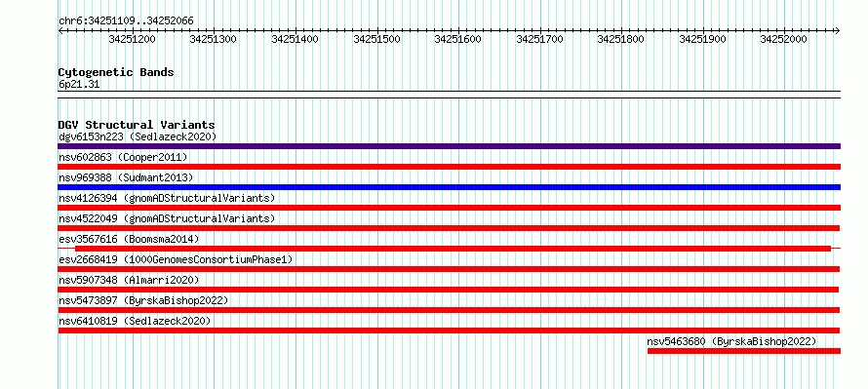Screen dimensions: 868x389
Task: Click the nsv5907348 (Almarri2020) label
Action: coord(129,280)
